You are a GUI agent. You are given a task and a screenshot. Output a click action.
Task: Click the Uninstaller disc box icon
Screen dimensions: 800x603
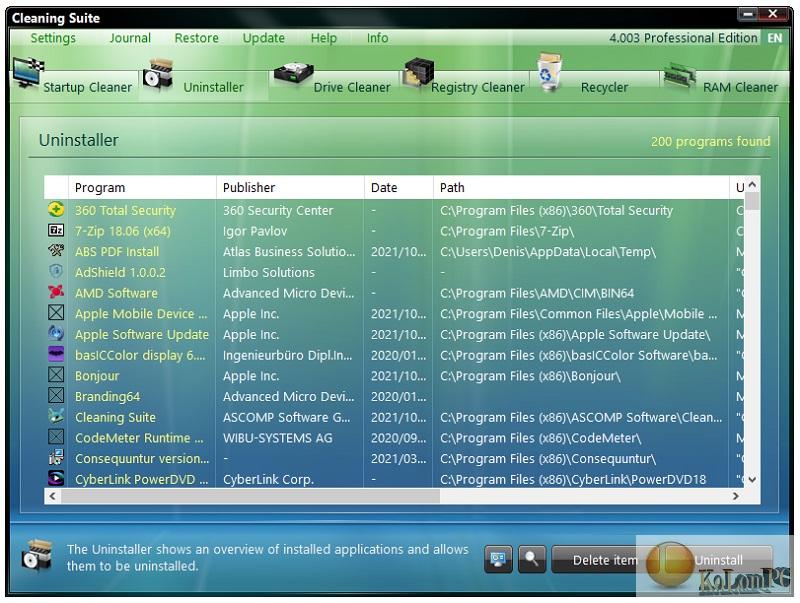158,75
